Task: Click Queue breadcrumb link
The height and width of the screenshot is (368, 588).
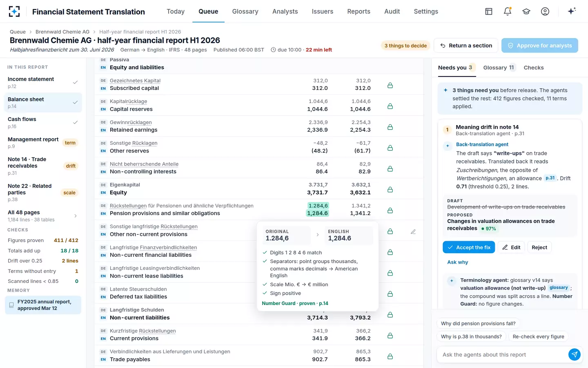Action: point(18,31)
